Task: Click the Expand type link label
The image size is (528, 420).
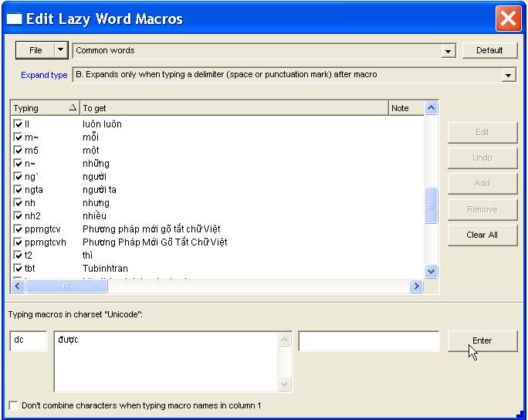Action: point(44,76)
